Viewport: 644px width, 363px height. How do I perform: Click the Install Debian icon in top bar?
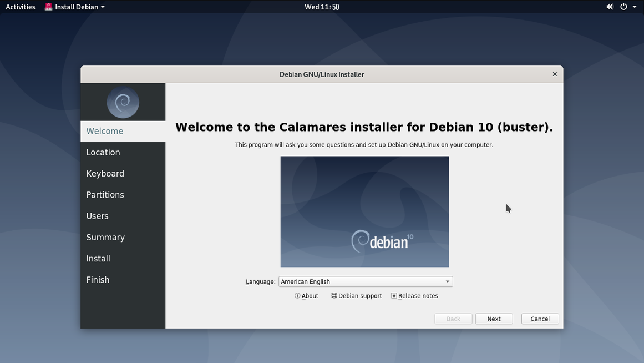point(48,7)
